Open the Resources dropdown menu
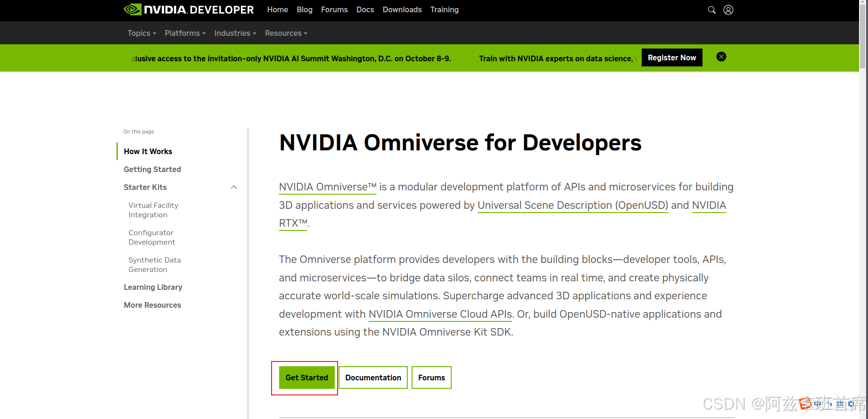This screenshot has height=419, width=868. click(x=286, y=33)
